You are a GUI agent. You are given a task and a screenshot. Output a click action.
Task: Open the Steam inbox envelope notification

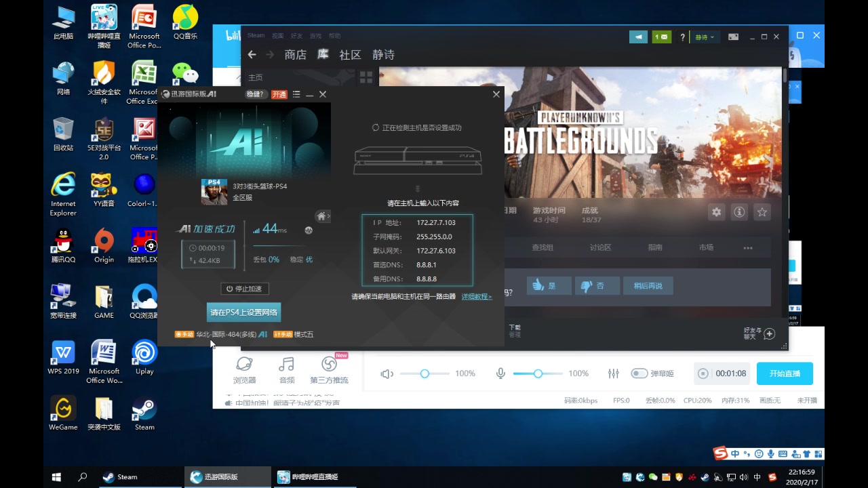[x=661, y=37]
